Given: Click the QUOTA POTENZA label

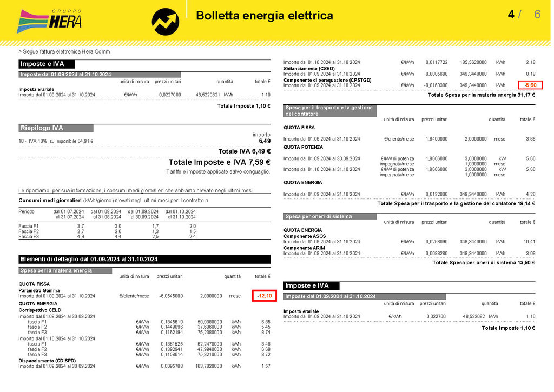Looking at the screenshot, I should [x=303, y=147].
